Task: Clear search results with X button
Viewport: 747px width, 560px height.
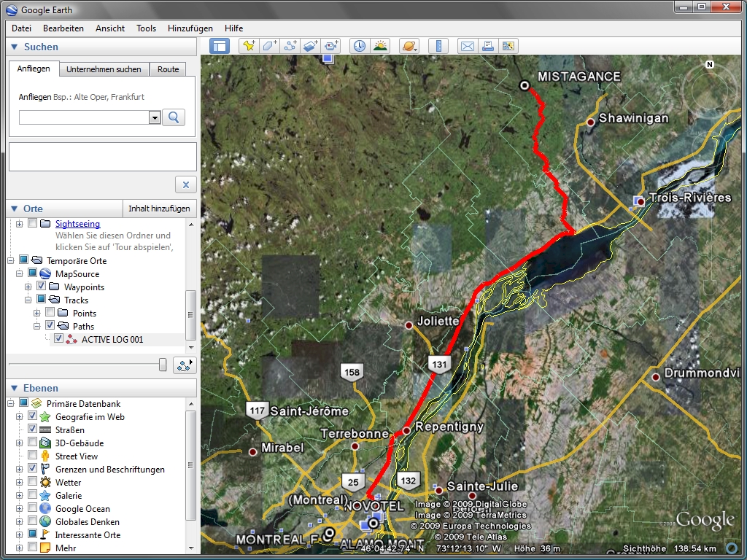Action: coord(186,184)
